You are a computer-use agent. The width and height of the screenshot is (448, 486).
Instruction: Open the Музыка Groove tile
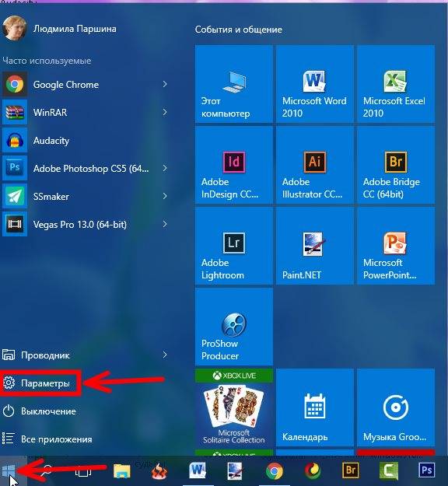tap(396, 407)
